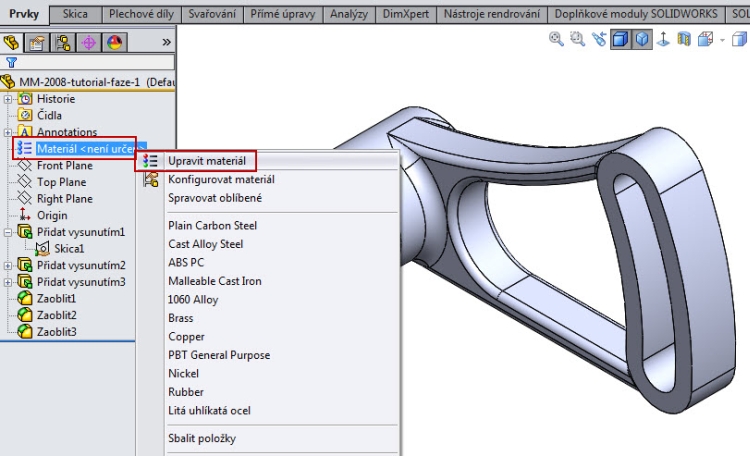Click the Section View icon
Image resolution: width=750 pixels, height=456 pixels.
pyautogui.click(x=684, y=39)
